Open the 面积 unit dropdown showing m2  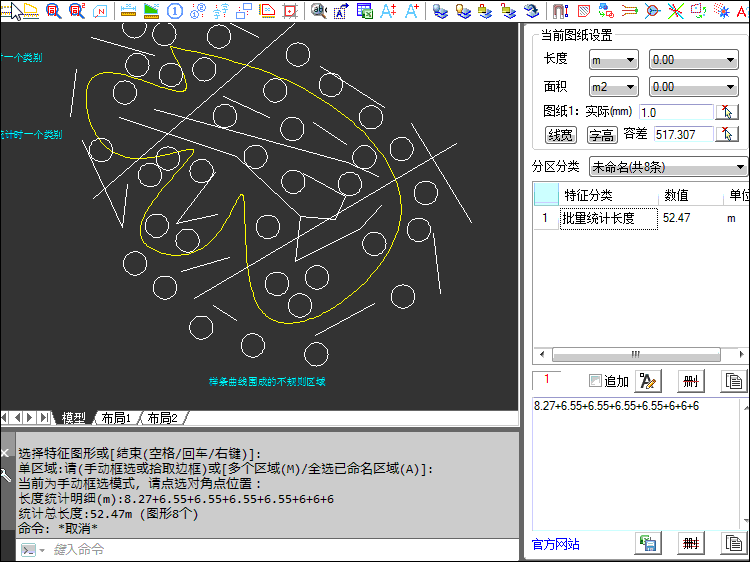[613, 87]
